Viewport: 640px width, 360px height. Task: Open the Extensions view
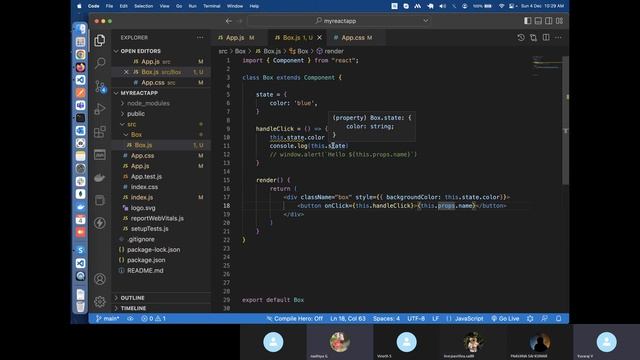pyautogui.click(x=100, y=132)
